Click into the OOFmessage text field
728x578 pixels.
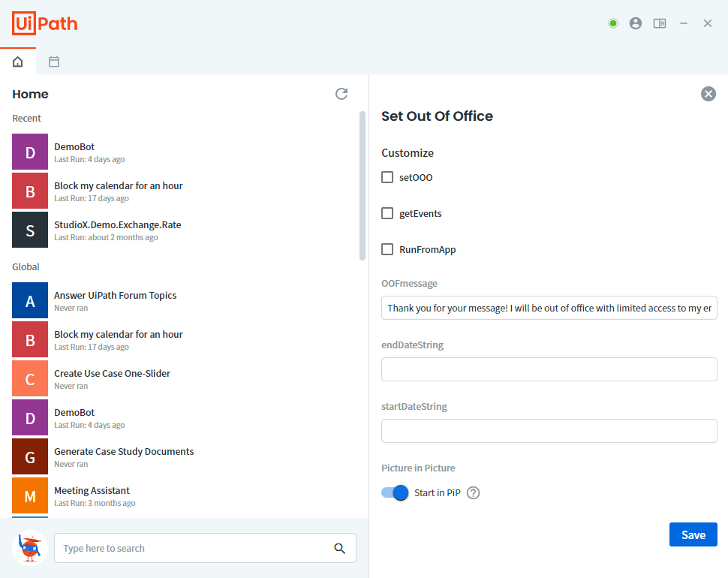549,308
